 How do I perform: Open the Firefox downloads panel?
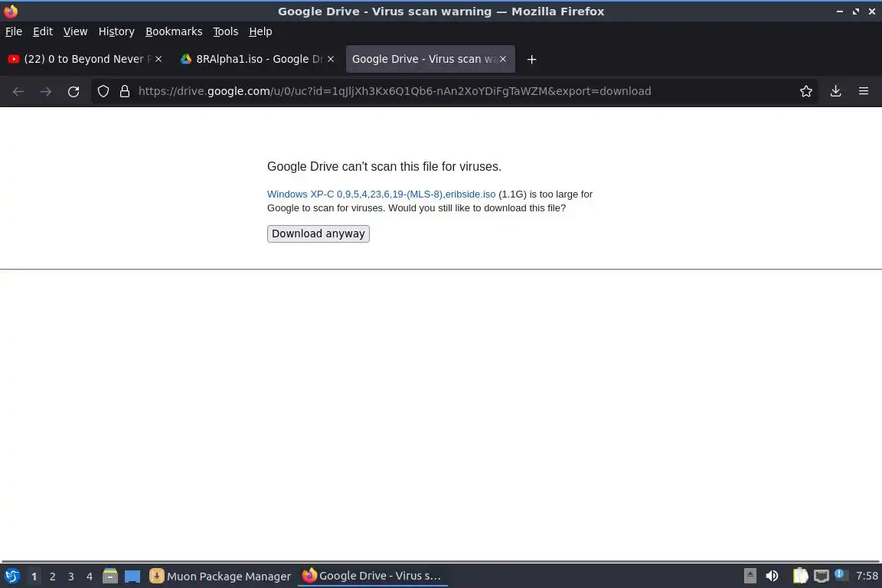[x=835, y=91]
